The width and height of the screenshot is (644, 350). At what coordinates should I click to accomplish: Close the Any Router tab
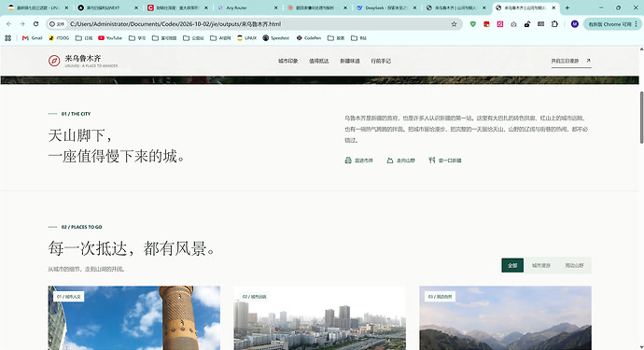(275, 7)
